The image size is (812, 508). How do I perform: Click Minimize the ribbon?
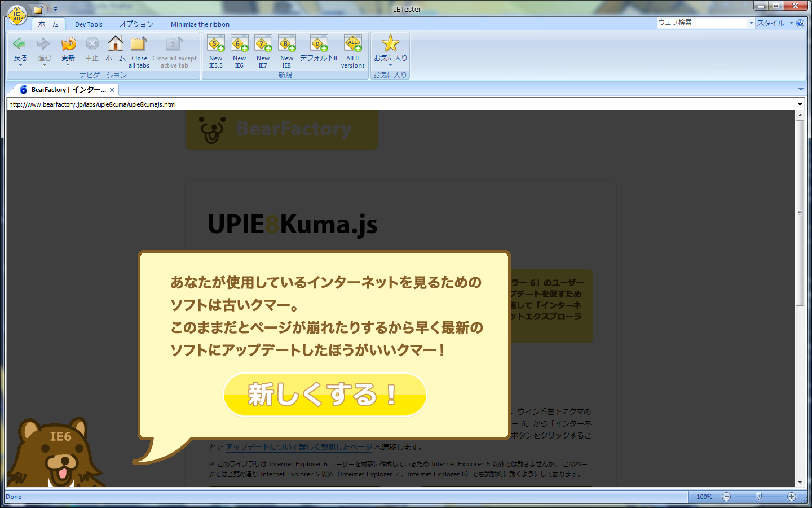pos(200,24)
